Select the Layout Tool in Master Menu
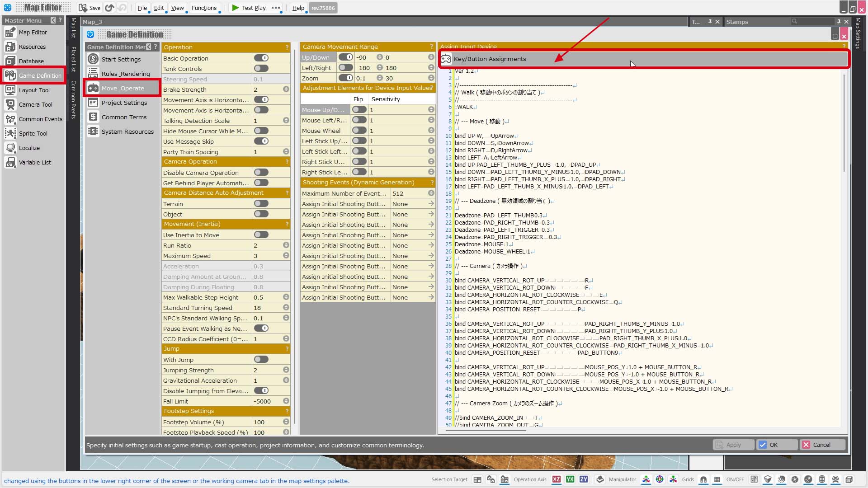Screen dimensions: 868x488 pyautogui.click(x=34, y=90)
